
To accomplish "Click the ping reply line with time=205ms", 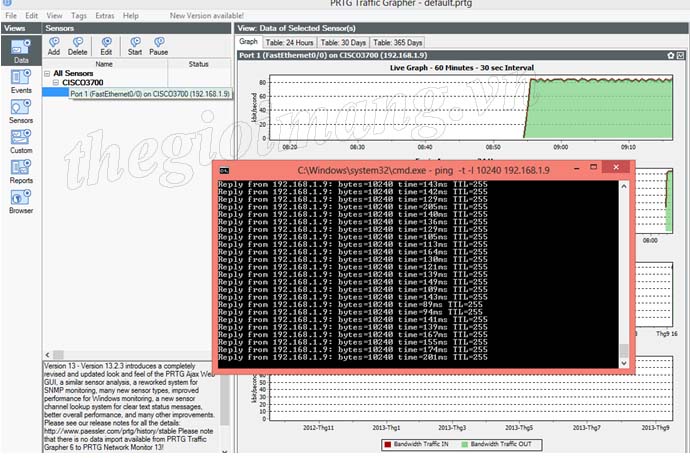I will coord(352,207).
